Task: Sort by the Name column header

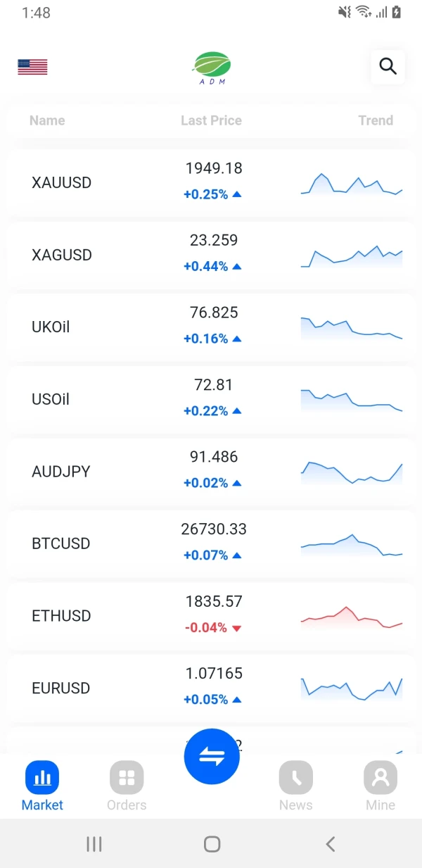Action: point(47,120)
